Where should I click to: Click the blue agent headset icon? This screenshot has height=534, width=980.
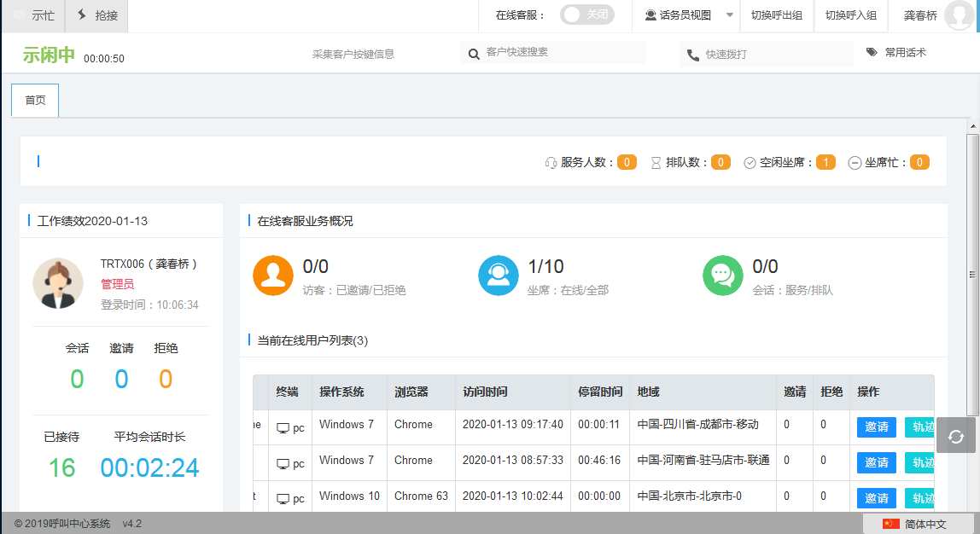click(498, 276)
